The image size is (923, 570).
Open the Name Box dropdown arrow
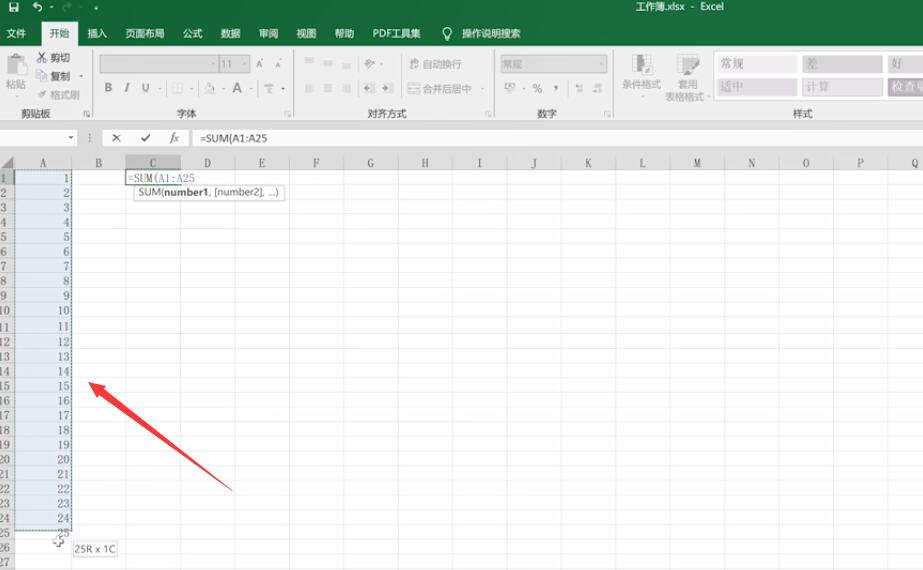(71, 138)
